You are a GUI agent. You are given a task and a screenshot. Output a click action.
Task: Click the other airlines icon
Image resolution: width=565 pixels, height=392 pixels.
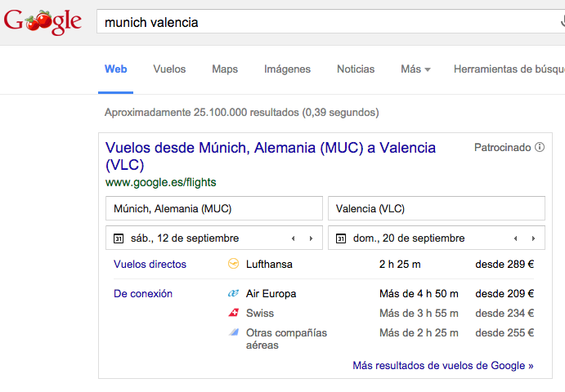point(234,332)
